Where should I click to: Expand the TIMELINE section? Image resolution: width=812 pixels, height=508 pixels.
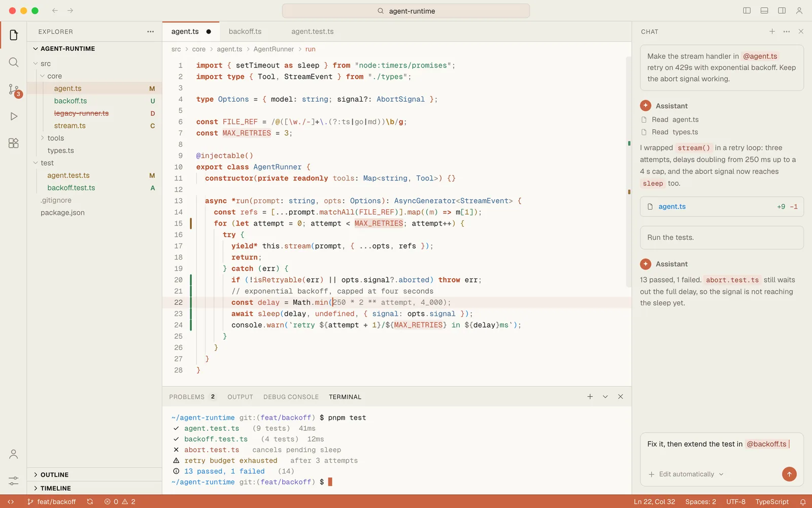pos(94,488)
